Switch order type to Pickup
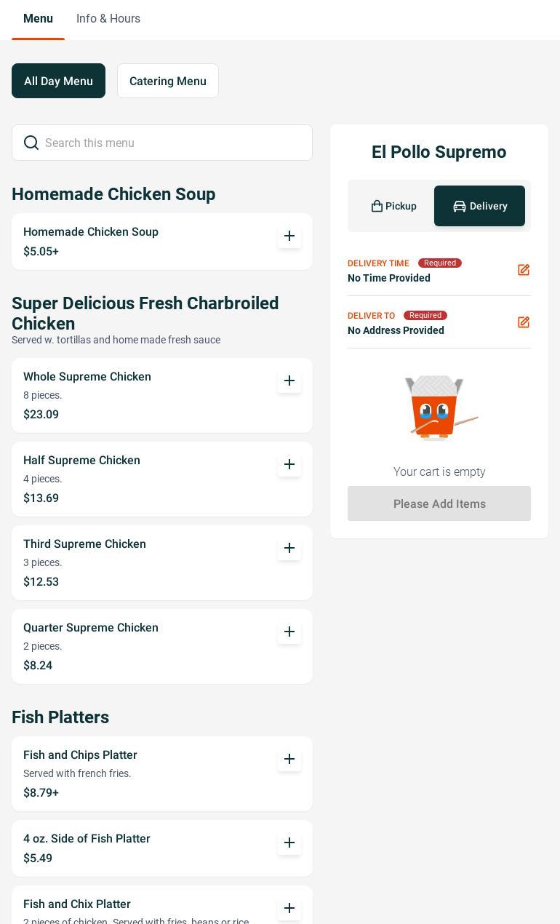Image resolution: width=560 pixels, height=924 pixels. (393, 206)
